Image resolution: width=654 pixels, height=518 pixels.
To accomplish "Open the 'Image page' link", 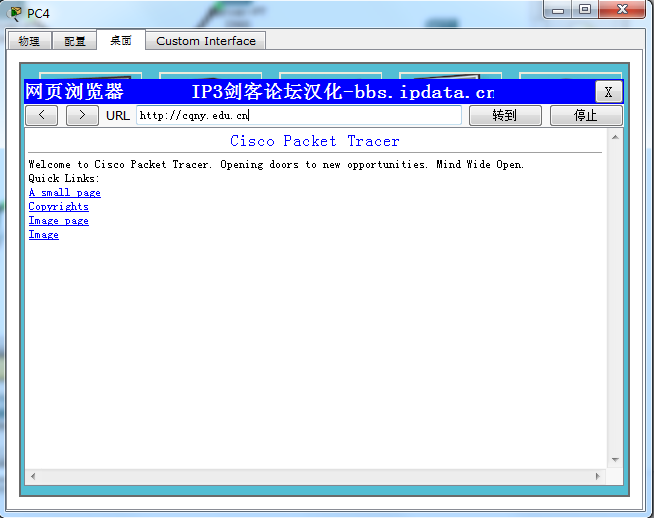I will click(58, 221).
